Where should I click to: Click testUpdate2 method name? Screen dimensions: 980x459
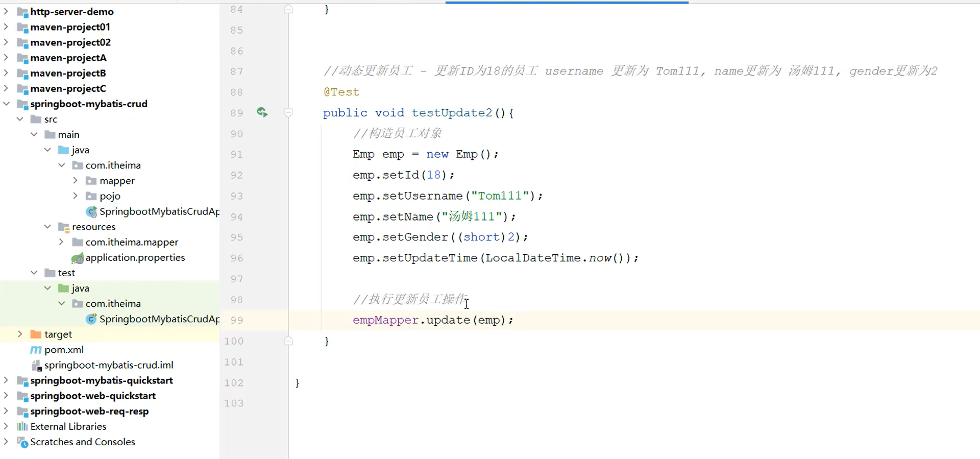pos(452,113)
